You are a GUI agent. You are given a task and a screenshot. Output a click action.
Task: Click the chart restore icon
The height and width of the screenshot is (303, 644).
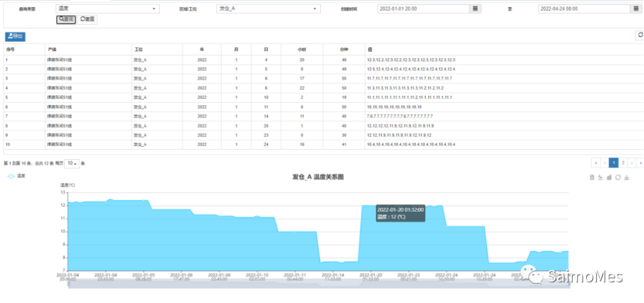point(618,178)
